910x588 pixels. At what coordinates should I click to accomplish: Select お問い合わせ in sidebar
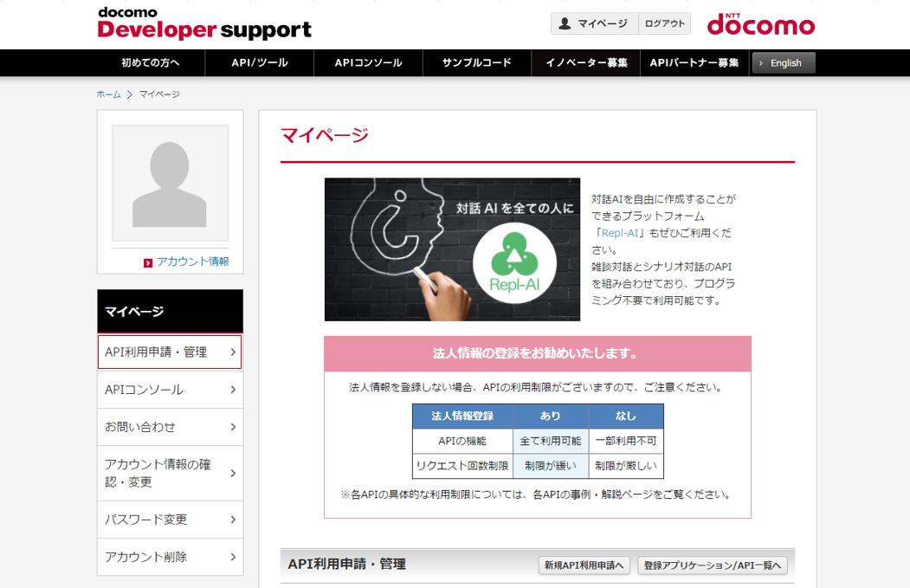point(170,427)
